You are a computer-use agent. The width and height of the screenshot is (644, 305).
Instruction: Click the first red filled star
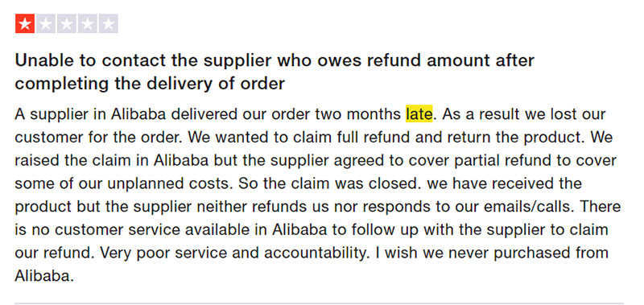[x=25, y=24]
